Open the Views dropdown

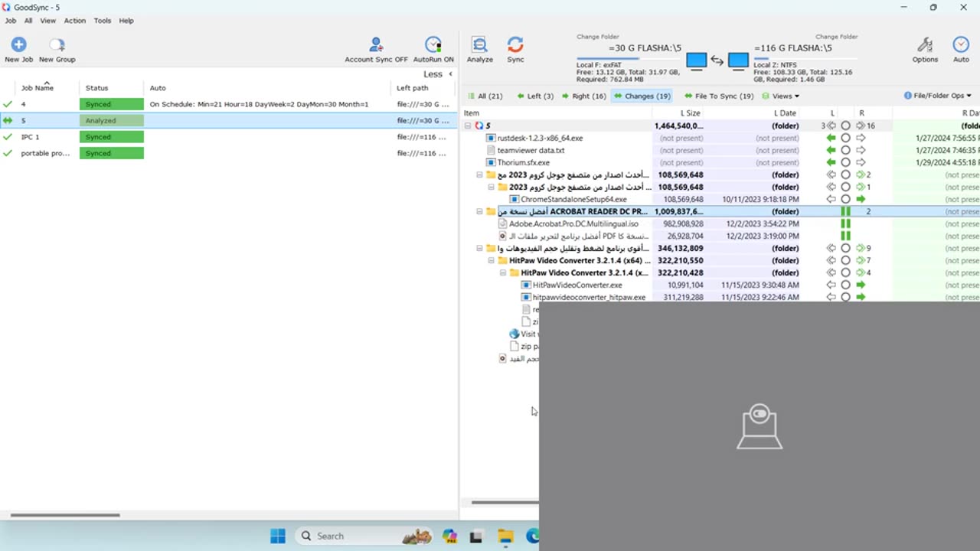(780, 96)
